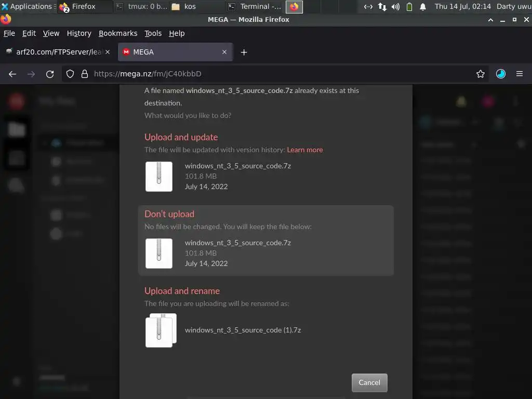532x399 pixels.
Task: Switch to the tmux terminal taskbar item
Action: coord(141,6)
